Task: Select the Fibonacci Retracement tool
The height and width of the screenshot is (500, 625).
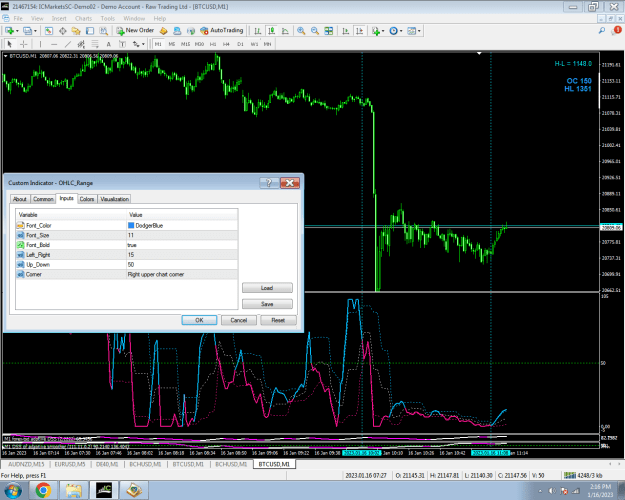Action: click(95, 44)
